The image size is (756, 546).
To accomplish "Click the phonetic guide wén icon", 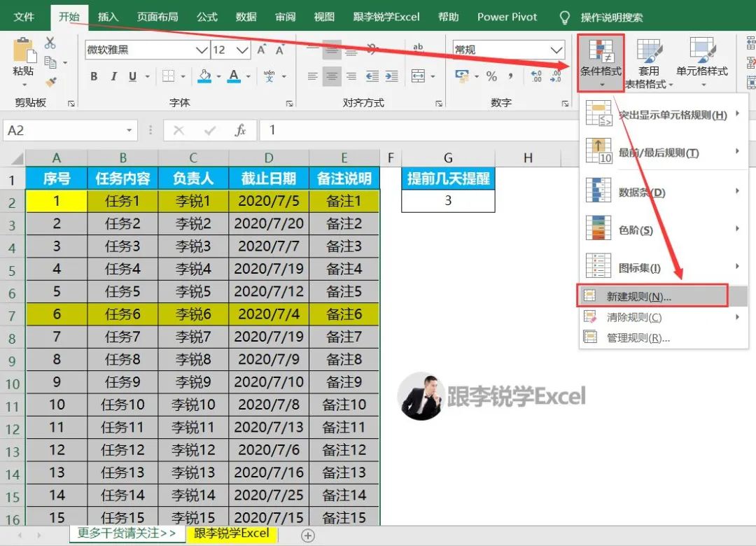I will (269, 76).
